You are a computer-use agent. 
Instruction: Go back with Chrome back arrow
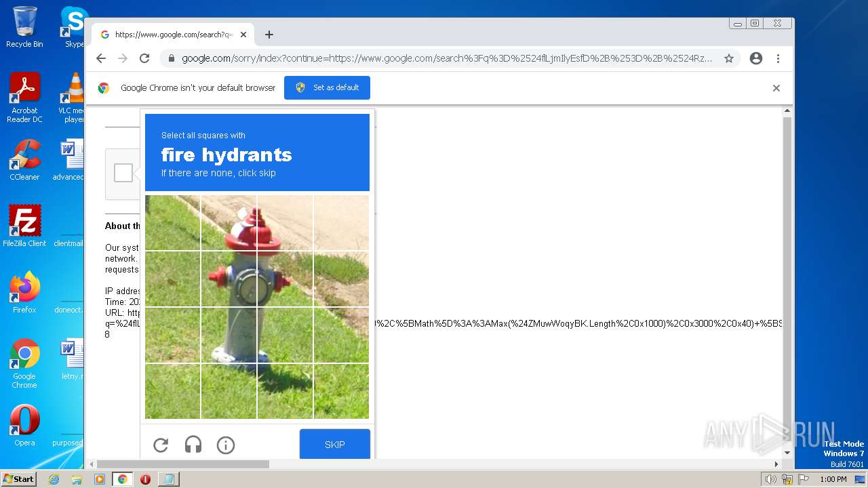tap(101, 58)
